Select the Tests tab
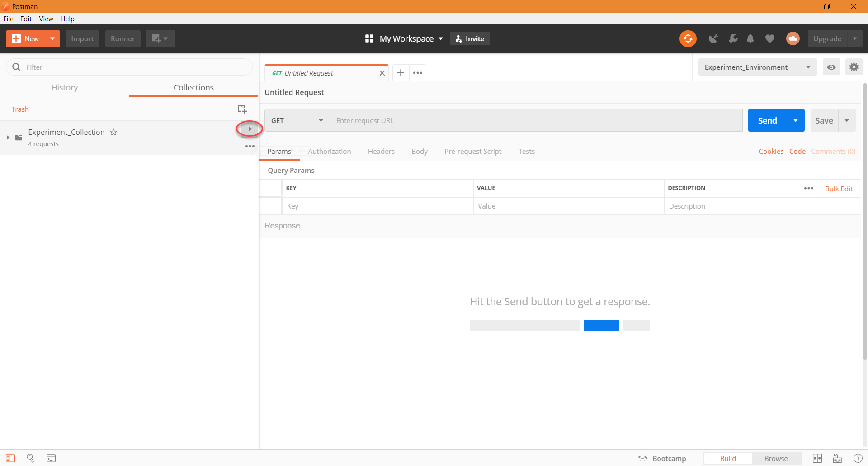Screen dimensions: 868x466 pyautogui.click(x=526, y=151)
